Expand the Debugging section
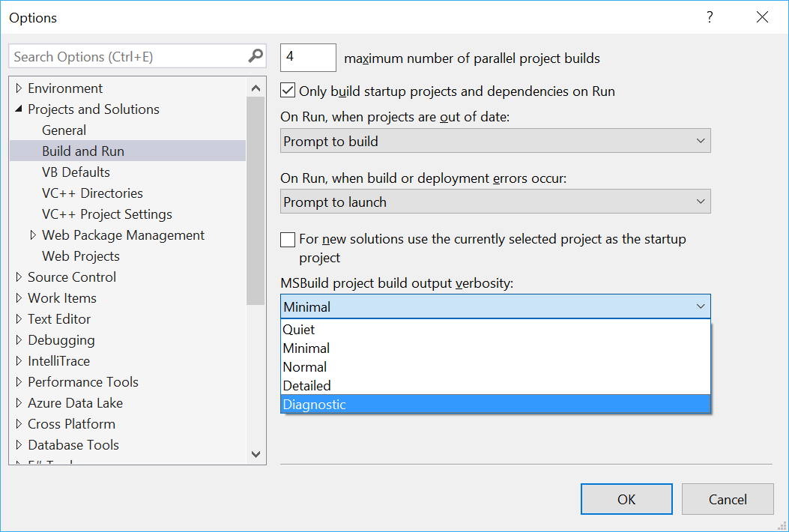 coord(18,339)
